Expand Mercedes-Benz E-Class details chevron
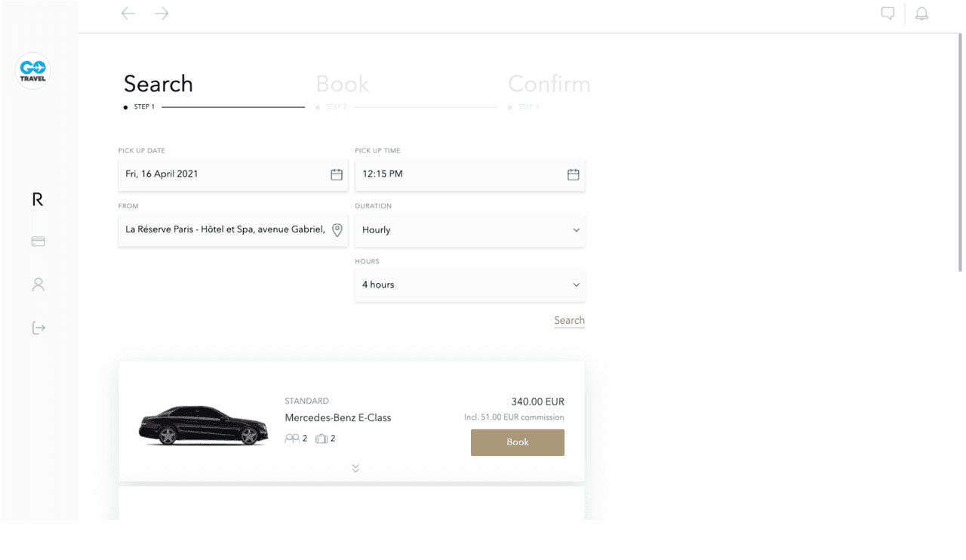Viewport: 966px width, 560px height. (x=355, y=469)
